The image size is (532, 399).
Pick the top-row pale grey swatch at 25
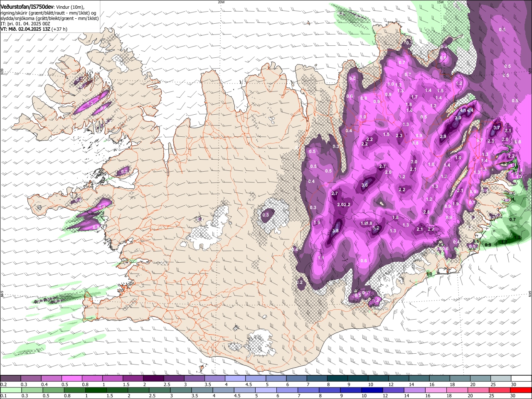(501, 379)
